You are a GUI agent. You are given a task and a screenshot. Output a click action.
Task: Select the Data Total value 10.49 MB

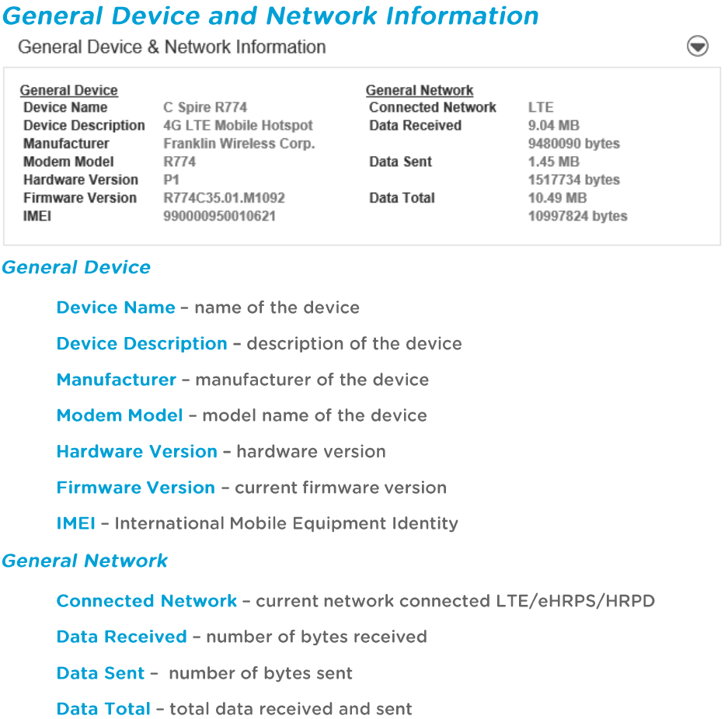pos(557,198)
